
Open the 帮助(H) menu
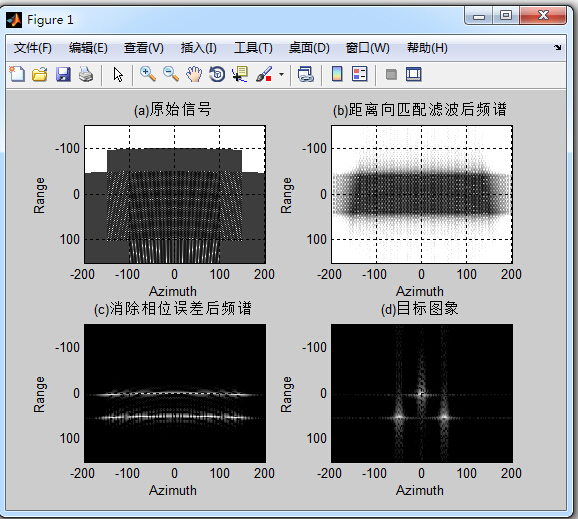pyautogui.click(x=427, y=48)
